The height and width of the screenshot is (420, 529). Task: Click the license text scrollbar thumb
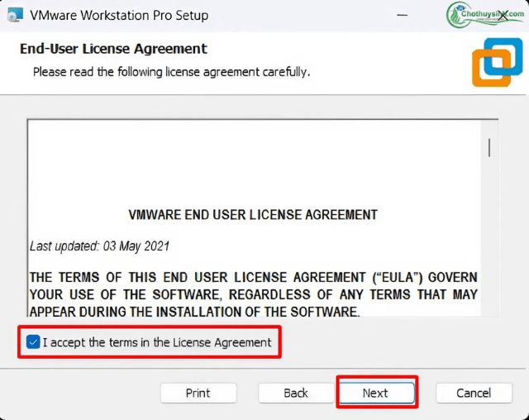[489, 148]
